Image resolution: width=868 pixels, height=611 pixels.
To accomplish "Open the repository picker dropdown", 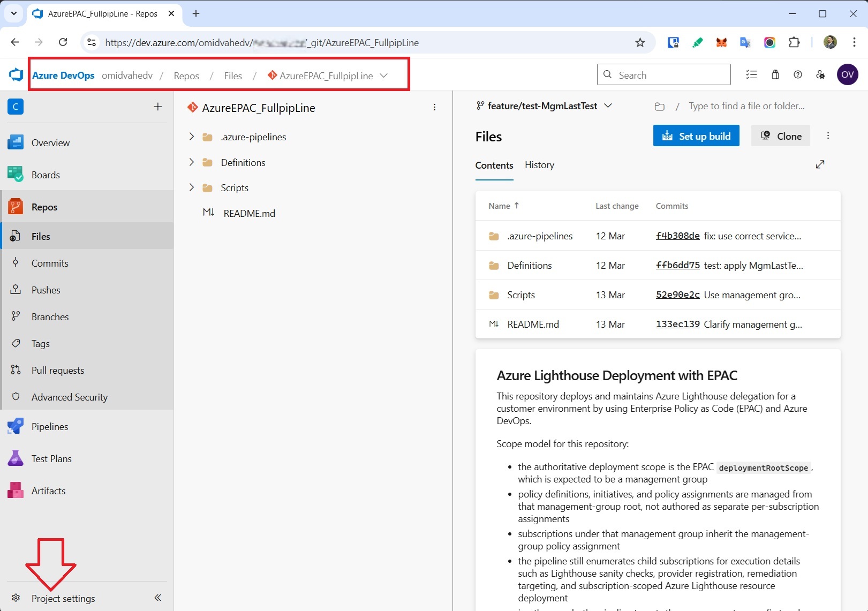I will coord(383,76).
